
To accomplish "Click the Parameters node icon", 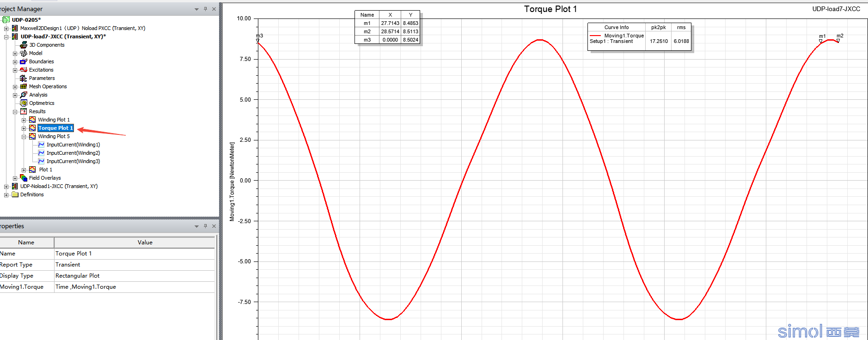I will pyautogui.click(x=24, y=78).
